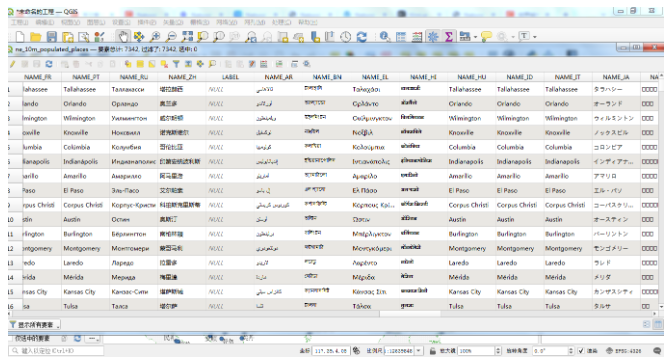This screenshot has width=669, height=363.
Task: Select the Pan Map hand tool
Action: [123, 37]
